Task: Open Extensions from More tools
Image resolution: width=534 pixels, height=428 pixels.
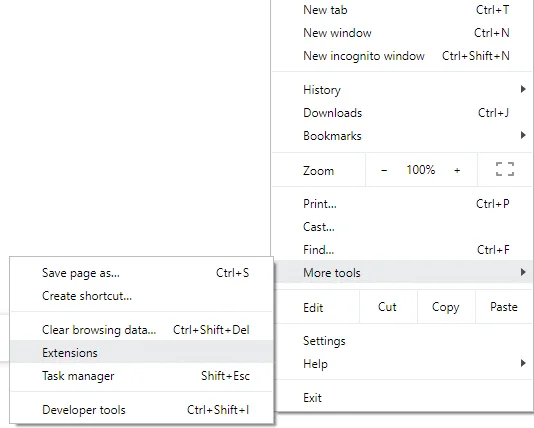Action: coord(141,353)
